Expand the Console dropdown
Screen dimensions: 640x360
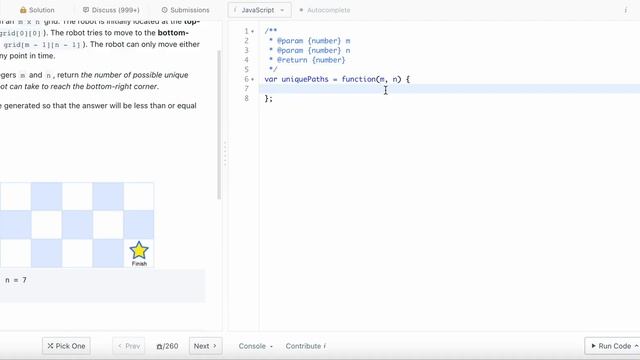coord(256,346)
